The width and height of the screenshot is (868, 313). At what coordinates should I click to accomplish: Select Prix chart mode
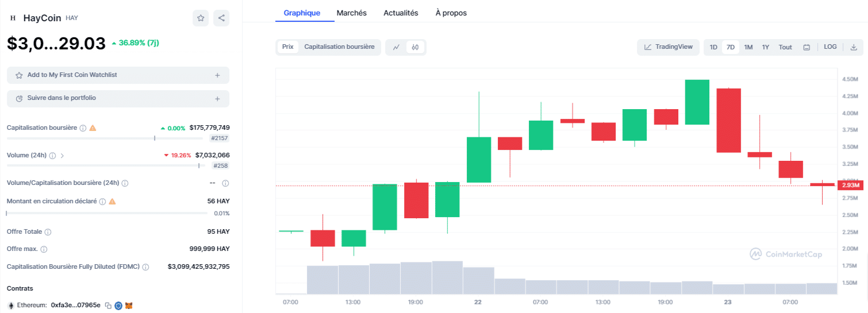(x=288, y=47)
